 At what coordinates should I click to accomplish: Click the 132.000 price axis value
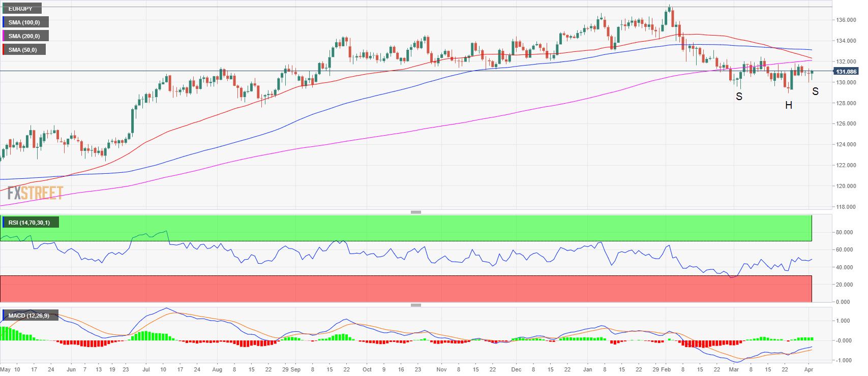846,61
